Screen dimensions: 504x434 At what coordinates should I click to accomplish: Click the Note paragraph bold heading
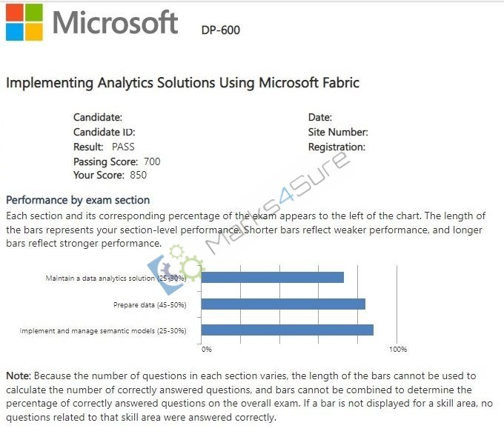point(19,375)
